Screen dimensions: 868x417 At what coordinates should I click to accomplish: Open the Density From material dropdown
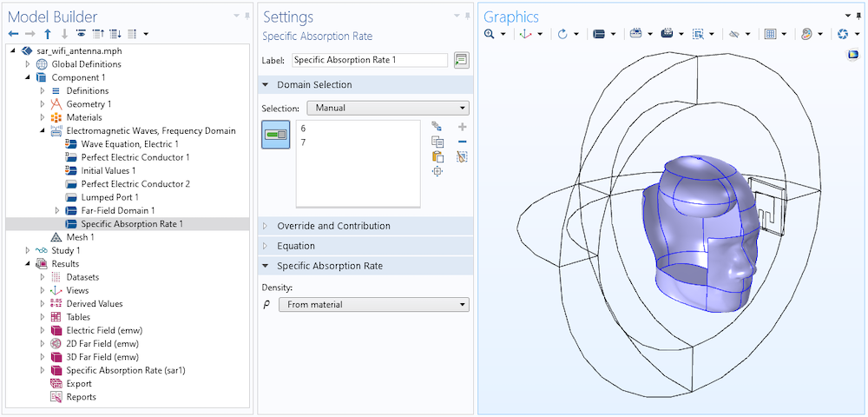373,305
